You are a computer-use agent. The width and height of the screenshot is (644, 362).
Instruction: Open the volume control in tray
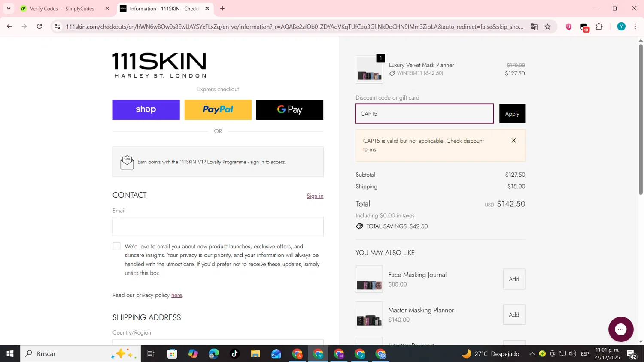573,354
